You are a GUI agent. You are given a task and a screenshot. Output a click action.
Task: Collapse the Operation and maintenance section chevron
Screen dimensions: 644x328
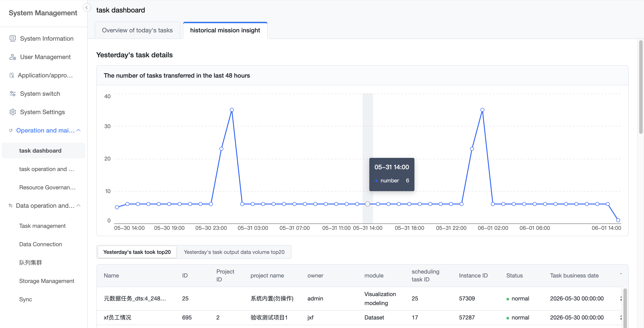78,130
